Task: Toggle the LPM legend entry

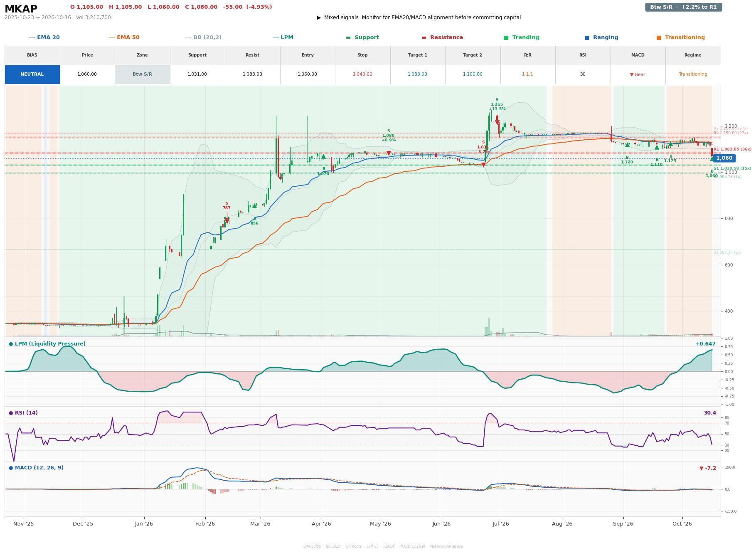Action: coord(283,37)
